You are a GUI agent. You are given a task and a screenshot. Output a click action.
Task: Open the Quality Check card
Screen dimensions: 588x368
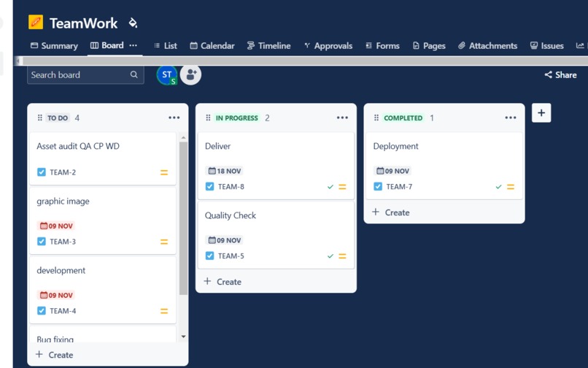point(276,235)
